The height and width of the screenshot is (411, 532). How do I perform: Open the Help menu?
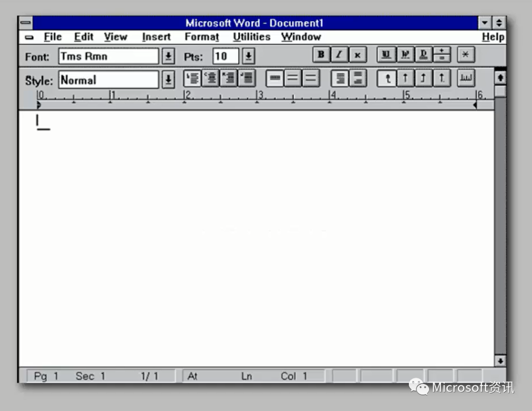[493, 36]
